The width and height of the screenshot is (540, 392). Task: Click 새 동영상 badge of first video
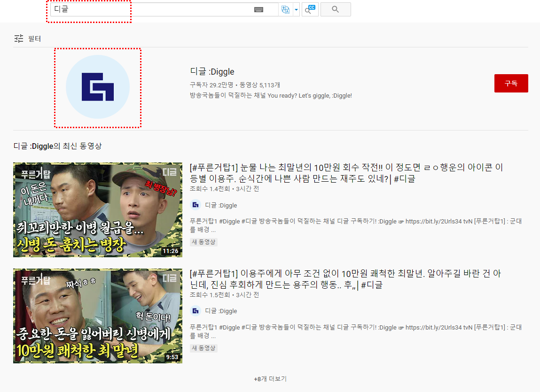(x=203, y=242)
